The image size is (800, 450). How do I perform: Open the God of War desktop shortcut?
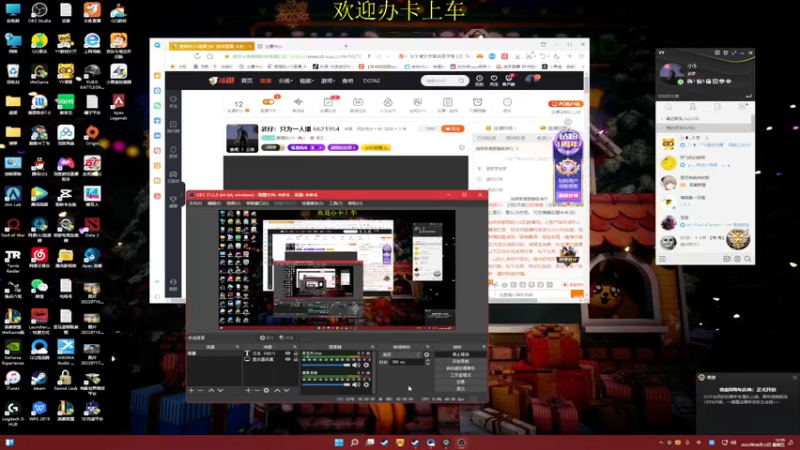(x=13, y=227)
